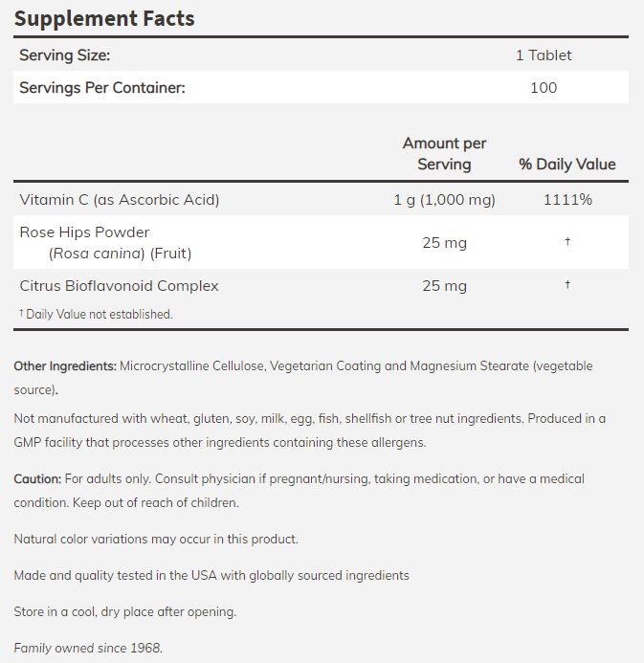
Task: Click the Rosa canina (Fruit) text
Action: (x=122, y=254)
